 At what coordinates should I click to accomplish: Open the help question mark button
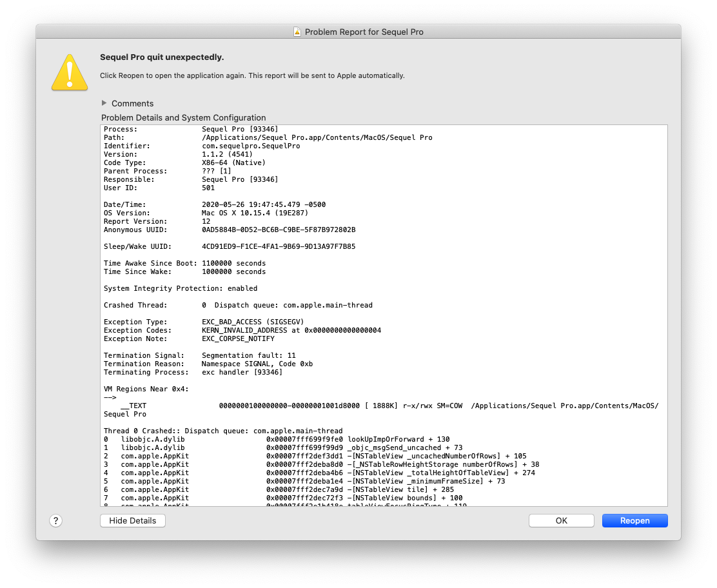click(x=55, y=520)
